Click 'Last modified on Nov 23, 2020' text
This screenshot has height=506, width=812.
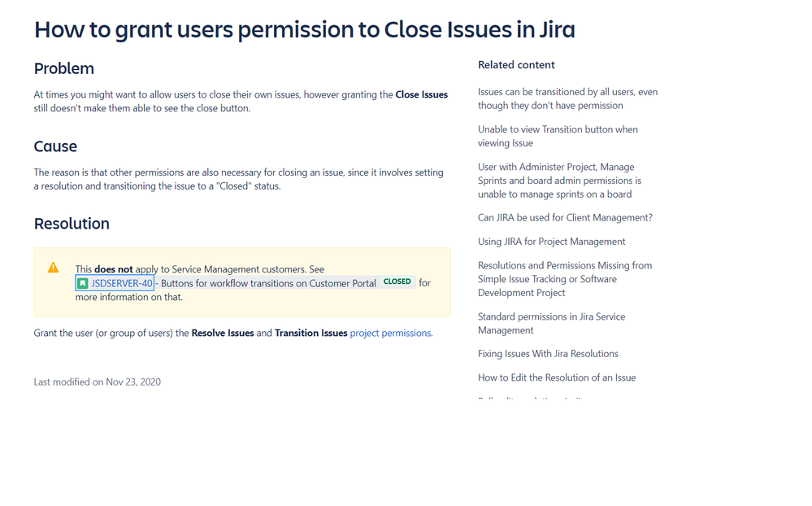tap(98, 382)
